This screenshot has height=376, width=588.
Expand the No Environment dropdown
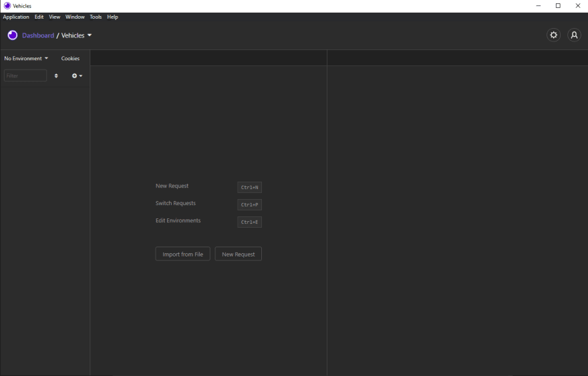pyautogui.click(x=26, y=59)
